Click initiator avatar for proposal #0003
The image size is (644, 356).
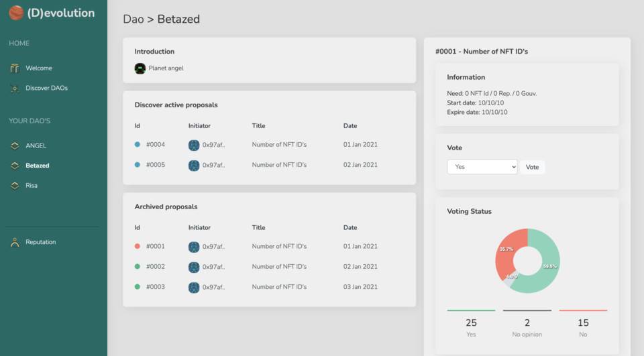click(x=194, y=288)
